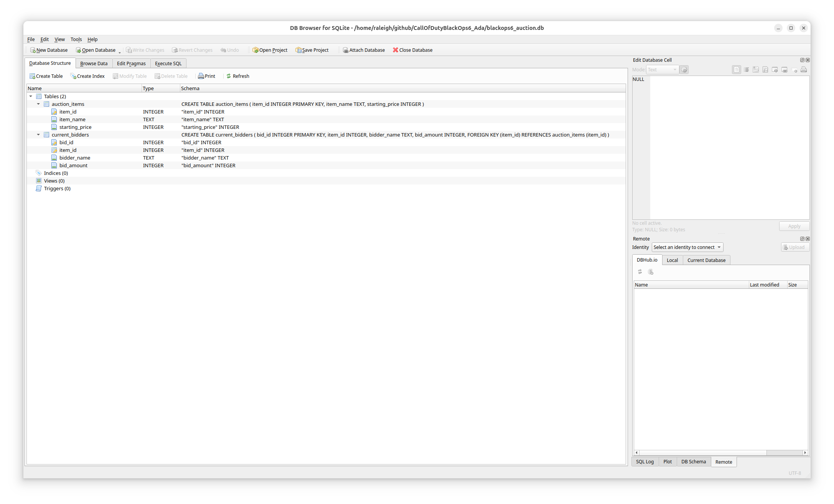Close the current database using red X icon

(412, 50)
